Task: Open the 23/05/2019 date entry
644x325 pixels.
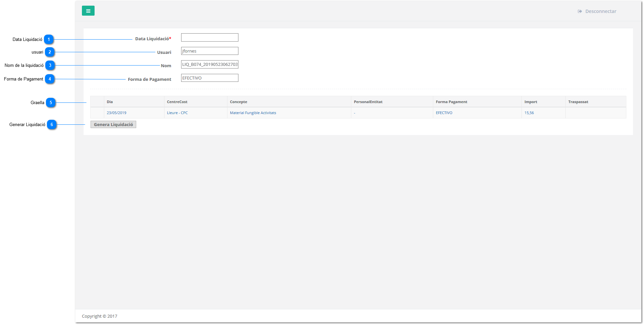Action: [117, 113]
